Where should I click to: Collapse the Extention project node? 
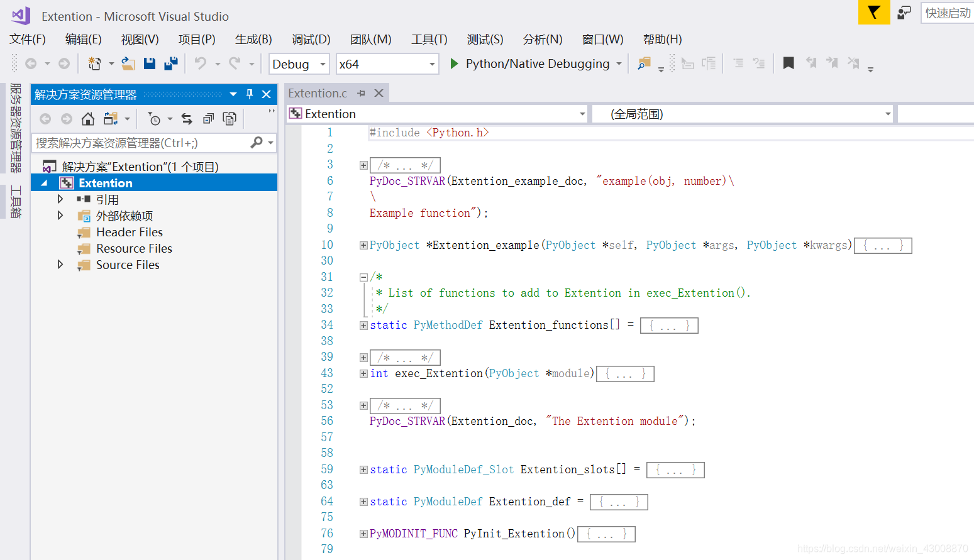pyautogui.click(x=44, y=183)
